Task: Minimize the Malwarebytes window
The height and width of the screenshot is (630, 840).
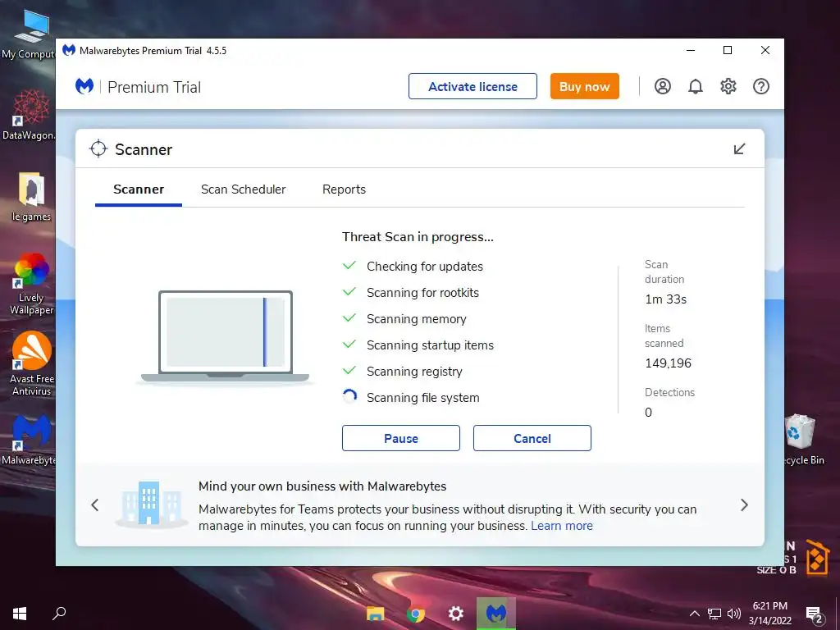Action: 691,50
